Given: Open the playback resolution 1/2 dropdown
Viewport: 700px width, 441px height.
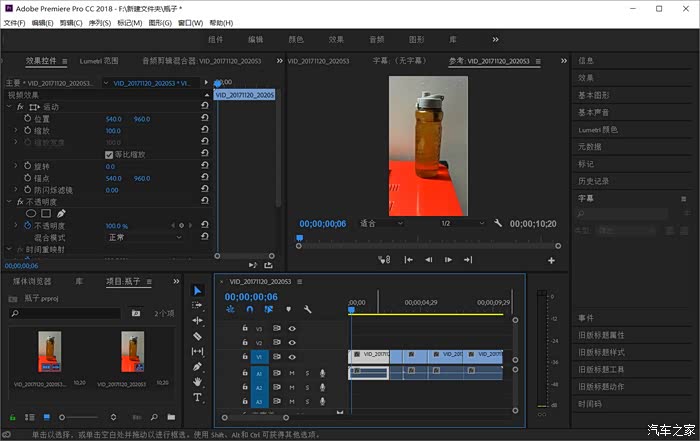Looking at the screenshot, I should (461, 224).
